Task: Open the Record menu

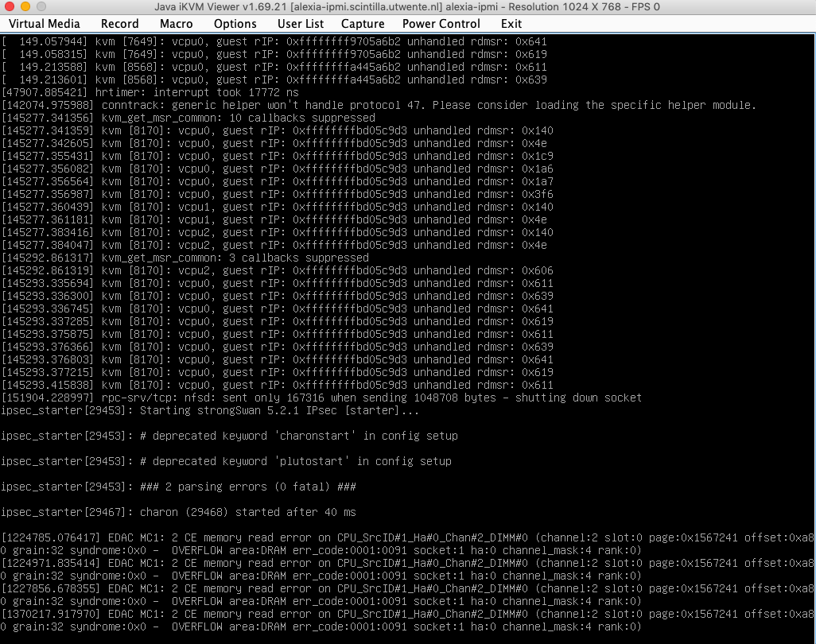Action: pyautogui.click(x=119, y=24)
